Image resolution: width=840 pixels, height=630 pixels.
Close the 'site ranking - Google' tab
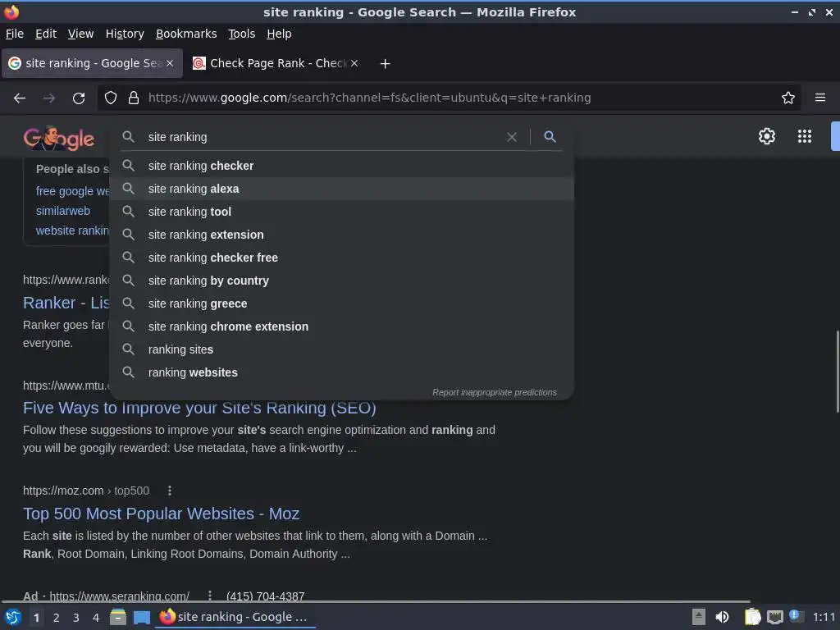pyautogui.click(x=170, y=63)
